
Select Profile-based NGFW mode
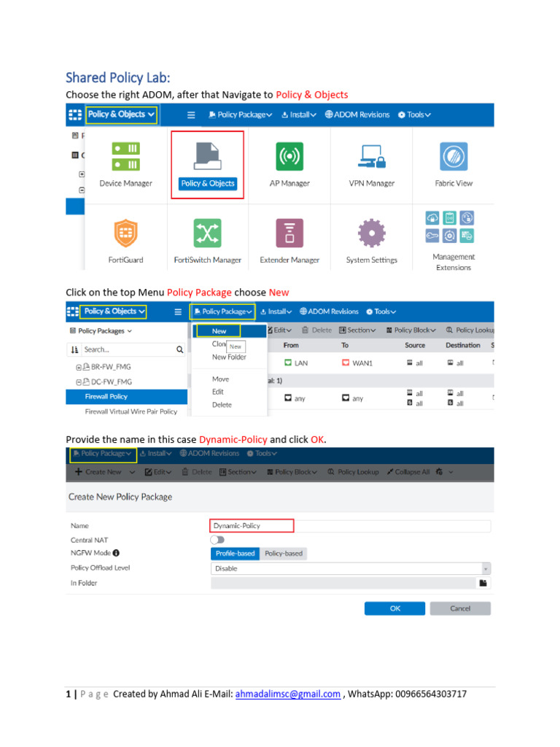pyautogui.click(x=236, y=554)
